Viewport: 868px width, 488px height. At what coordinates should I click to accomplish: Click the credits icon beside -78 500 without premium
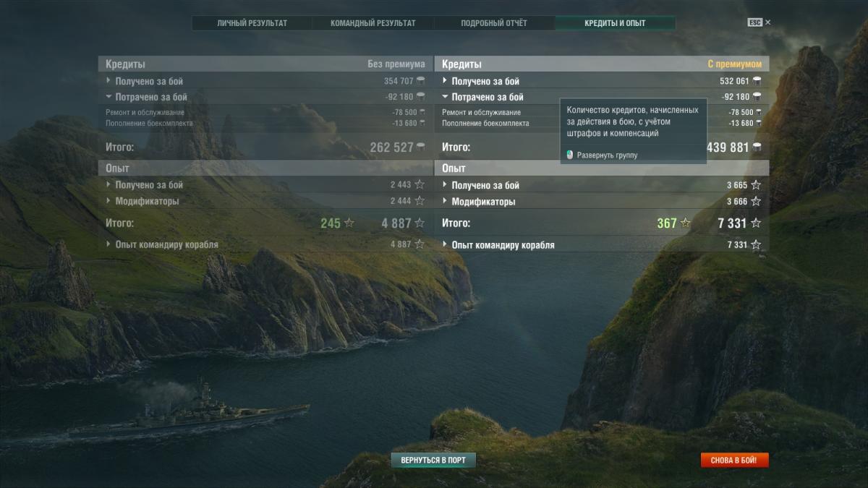pos(422,112)
